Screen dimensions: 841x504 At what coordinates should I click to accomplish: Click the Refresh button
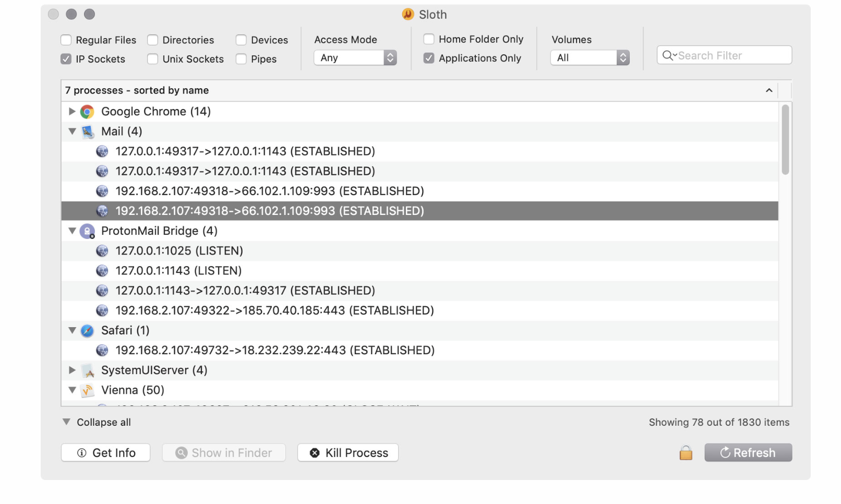(x=748, y=453)
